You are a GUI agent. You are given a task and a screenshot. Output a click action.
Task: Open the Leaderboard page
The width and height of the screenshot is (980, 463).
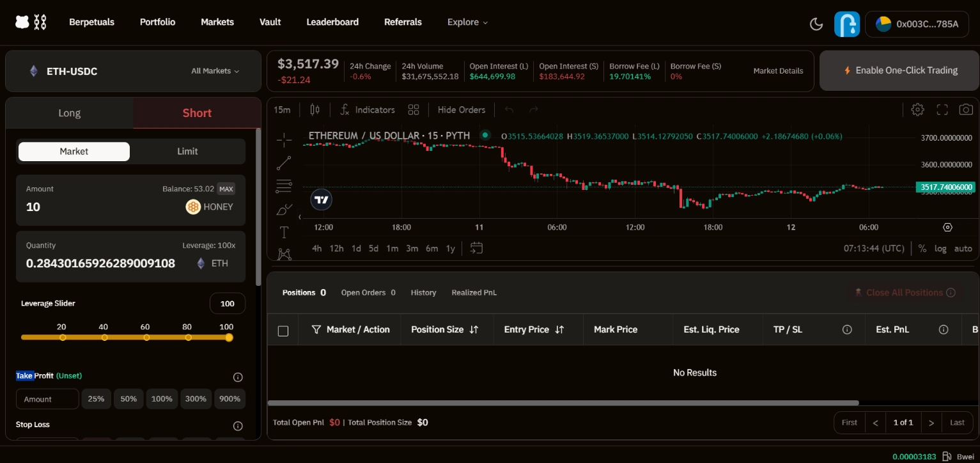332,22
